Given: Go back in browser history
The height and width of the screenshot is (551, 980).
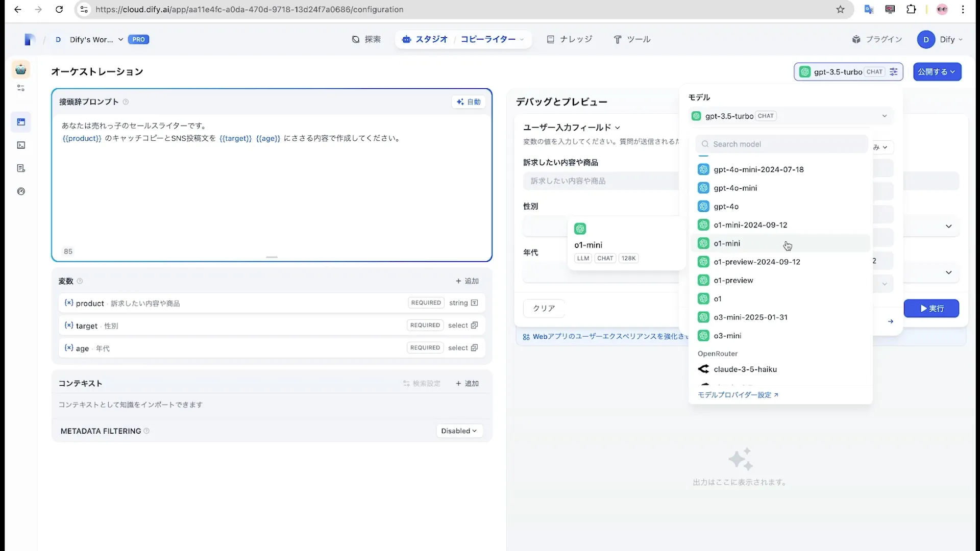Looking at the screenshot, I should [18, 9].
